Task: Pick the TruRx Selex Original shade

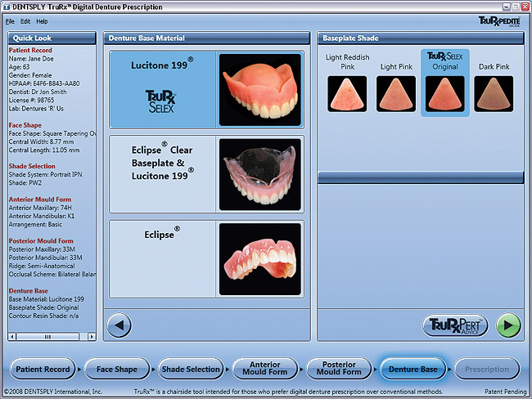Action: (445, 93)
